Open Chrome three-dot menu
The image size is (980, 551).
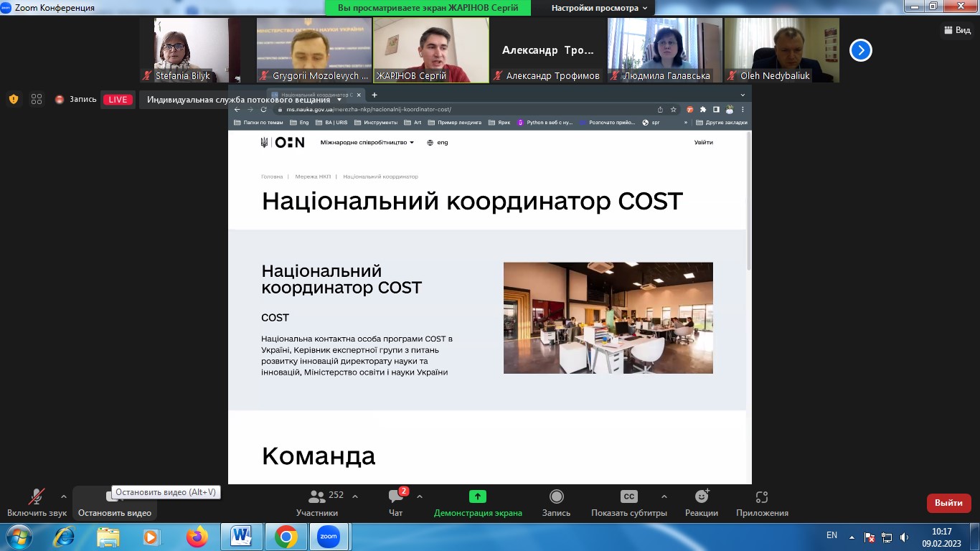point(743,110)
